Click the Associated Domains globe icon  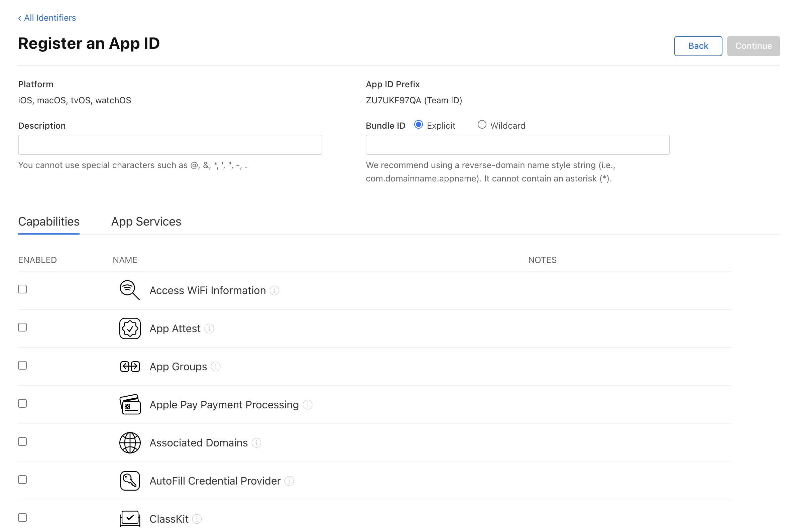130,442
